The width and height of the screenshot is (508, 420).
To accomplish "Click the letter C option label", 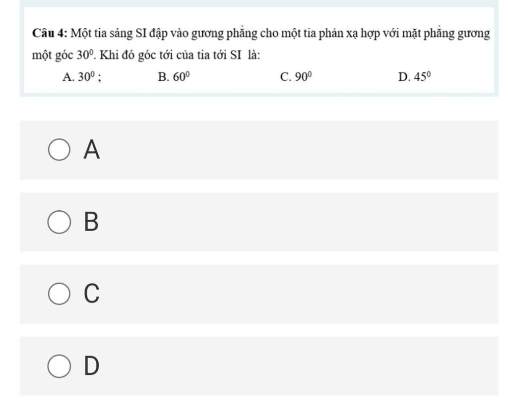I will [x=91, y=294].
